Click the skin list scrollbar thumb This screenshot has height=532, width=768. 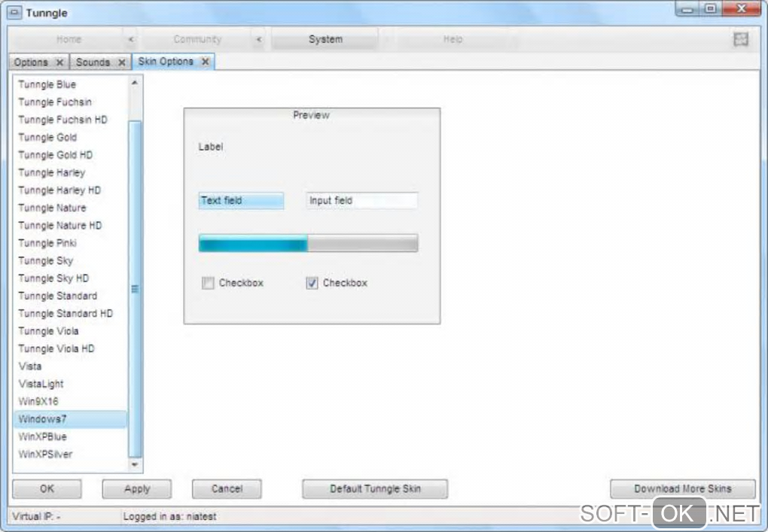pyautogui.click(x=135, y=289)
